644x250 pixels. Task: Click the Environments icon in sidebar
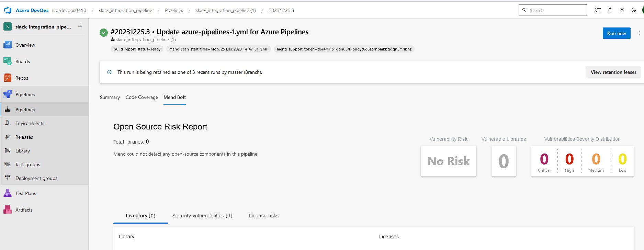pos(8,123)
